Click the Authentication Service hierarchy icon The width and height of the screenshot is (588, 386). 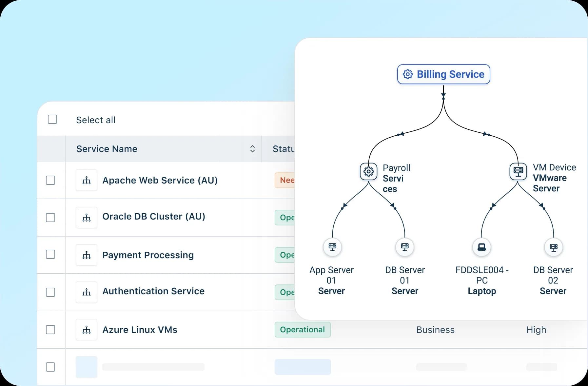click(87, 292)
